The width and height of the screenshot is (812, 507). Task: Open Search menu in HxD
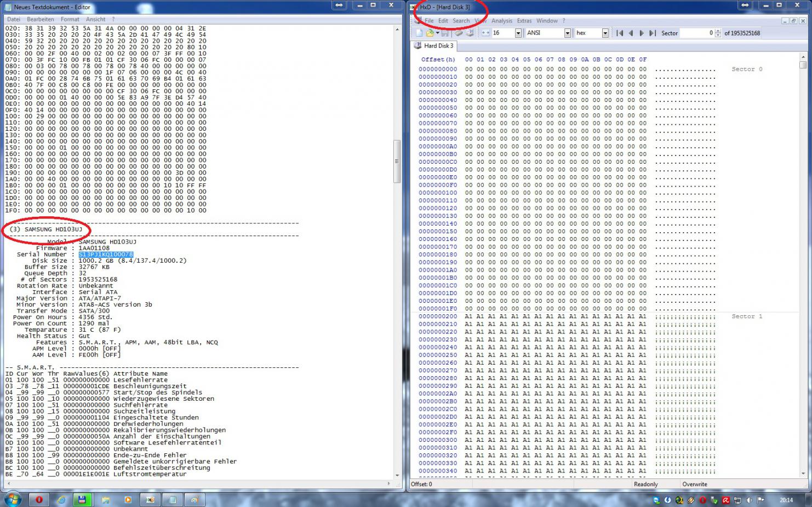[461, 21]
